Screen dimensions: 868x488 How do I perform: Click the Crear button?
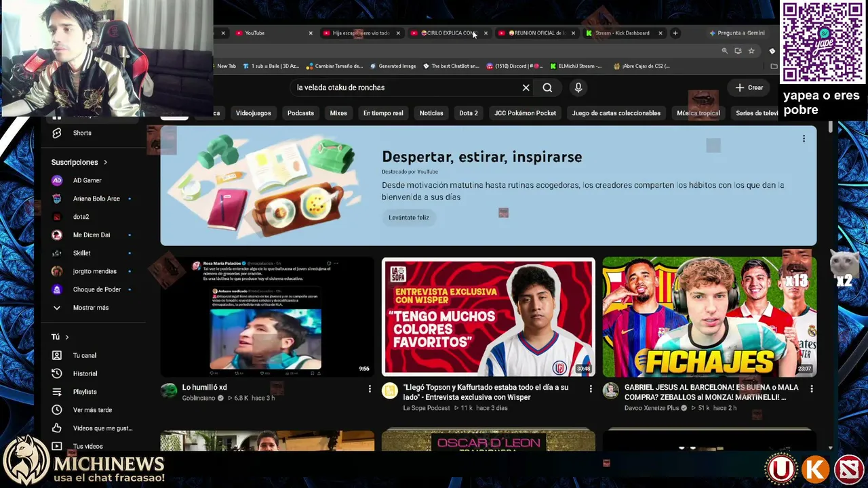tap(749, 87)
